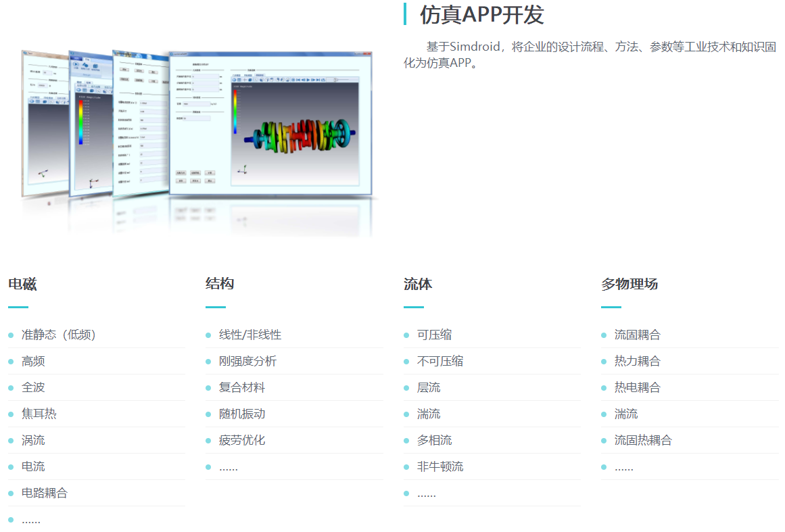Select the 结构 category heading
The height and width of the screenshot is (532, 785).
220,284
